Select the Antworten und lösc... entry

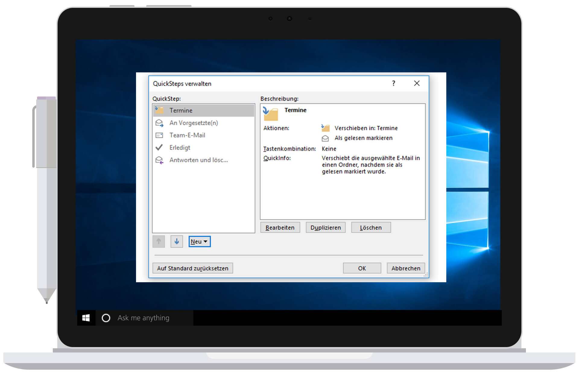[x=204, y=160]
